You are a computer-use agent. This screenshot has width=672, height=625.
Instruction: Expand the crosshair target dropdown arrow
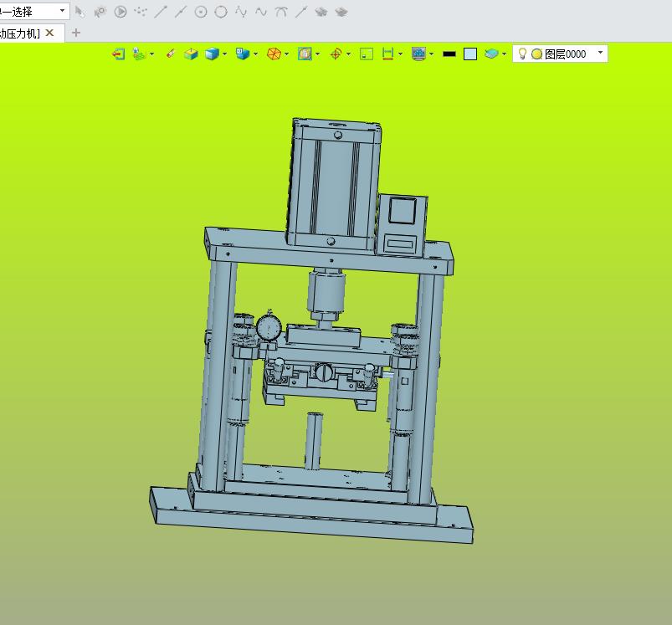point(348,54)
